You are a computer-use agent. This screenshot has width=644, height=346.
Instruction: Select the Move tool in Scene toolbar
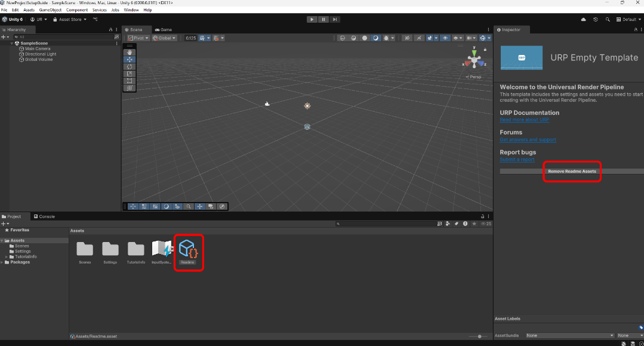click(x=130, y=60)
